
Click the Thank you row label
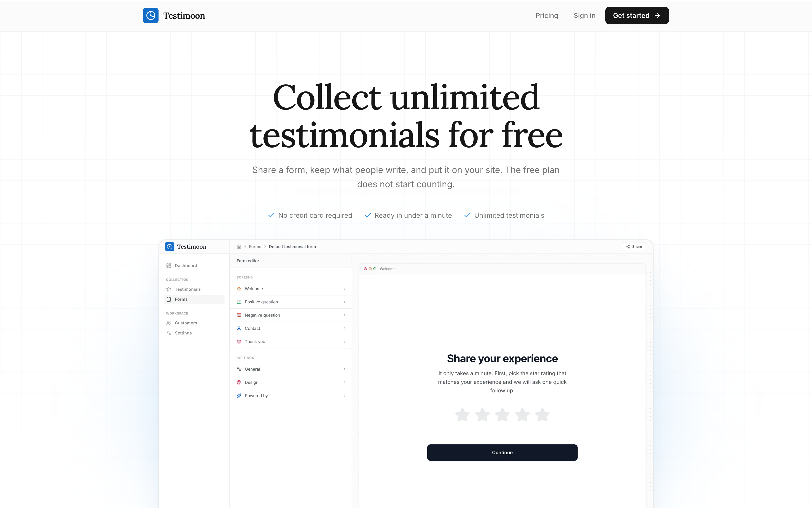(x=255, y=342)
